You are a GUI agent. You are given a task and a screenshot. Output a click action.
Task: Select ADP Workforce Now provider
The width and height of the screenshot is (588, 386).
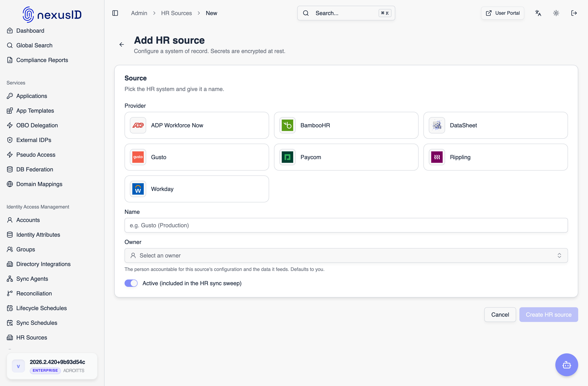197,125
